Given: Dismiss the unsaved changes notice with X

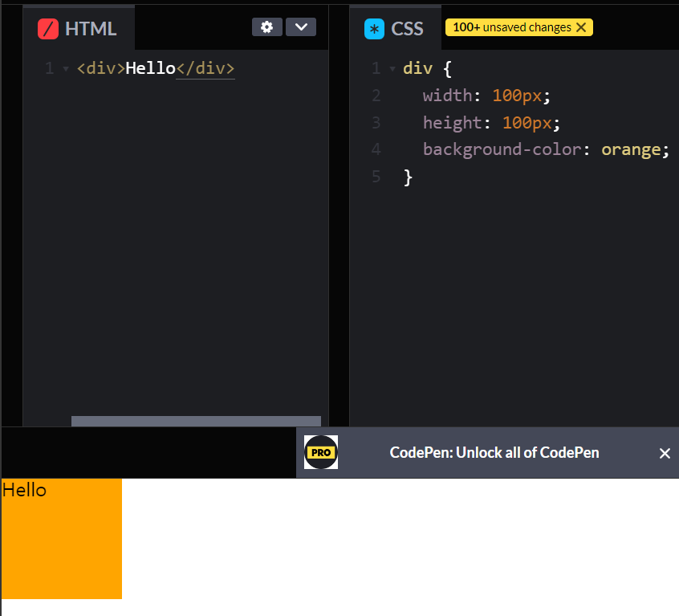Looking at the screenshot, I should pyautogui.click(x=581, y=27).
